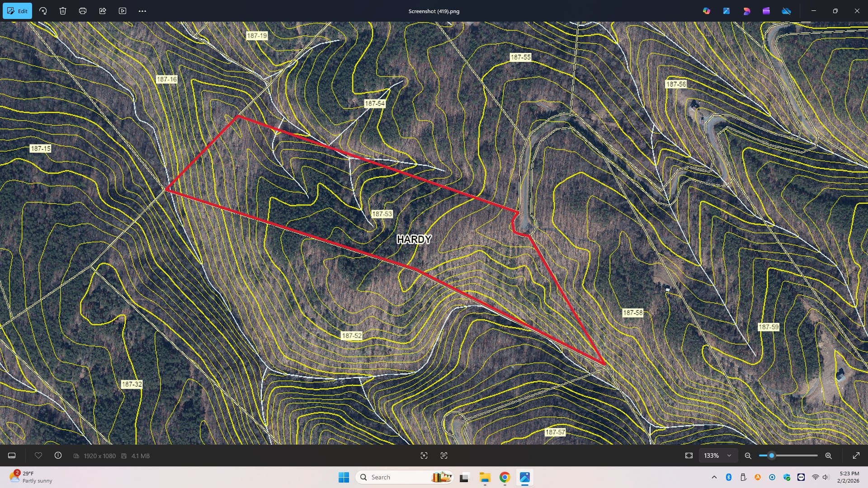The width and height of the screenshot is (868, 488).
Task: Scan text in the image
Action: pyautogui.click(x=444, y=455)
